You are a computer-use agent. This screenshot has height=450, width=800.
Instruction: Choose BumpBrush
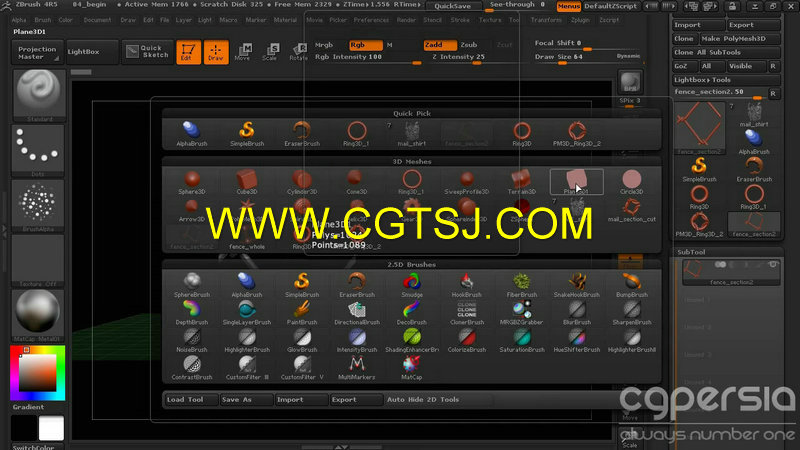pos(632,285)
